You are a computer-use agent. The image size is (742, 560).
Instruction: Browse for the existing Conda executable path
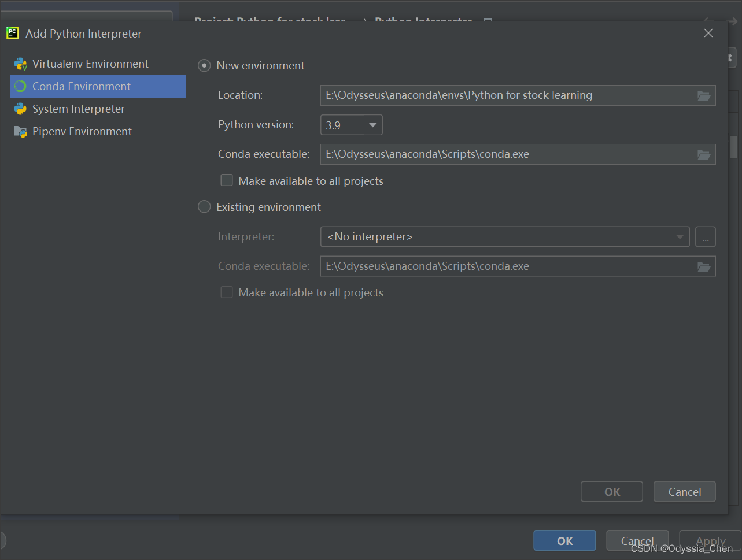click(x=703, y=266)
